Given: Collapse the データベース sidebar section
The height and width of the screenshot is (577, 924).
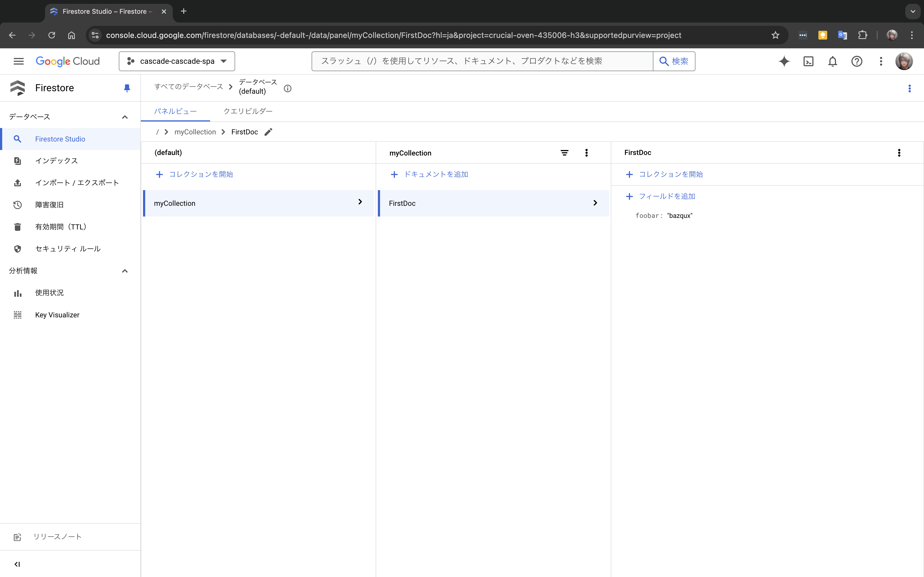Looking at the screenshot, I should tap(125, 117).
